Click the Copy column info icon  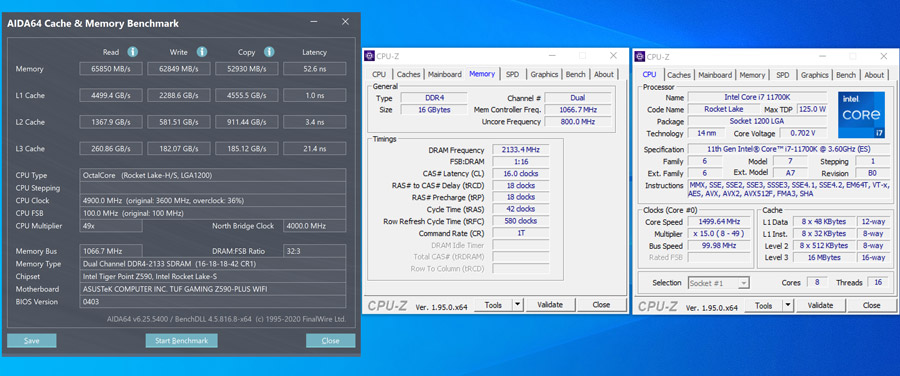269,52
